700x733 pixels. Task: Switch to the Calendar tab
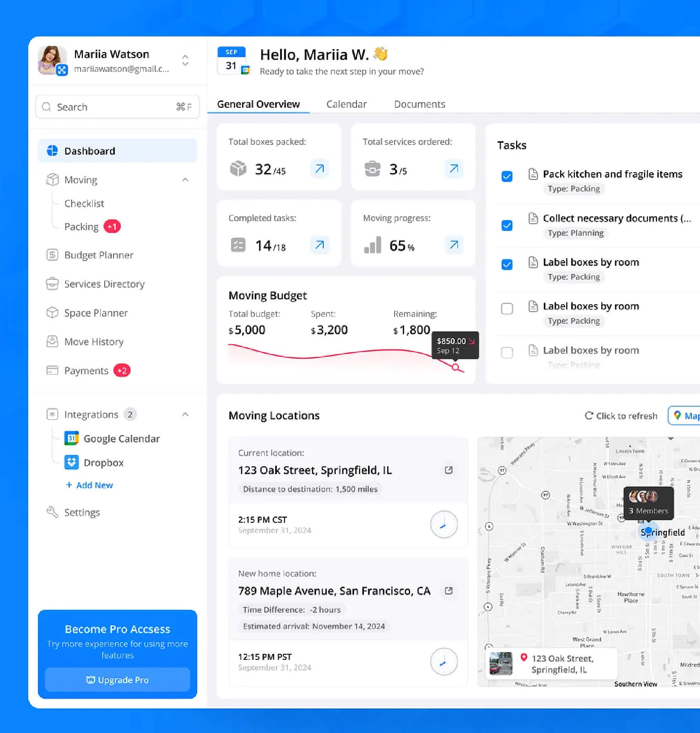click(346, 104)
